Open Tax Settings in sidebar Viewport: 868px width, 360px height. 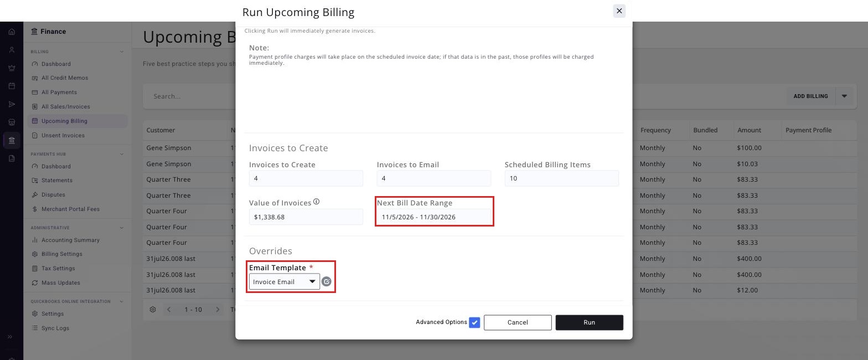(58, 269)
